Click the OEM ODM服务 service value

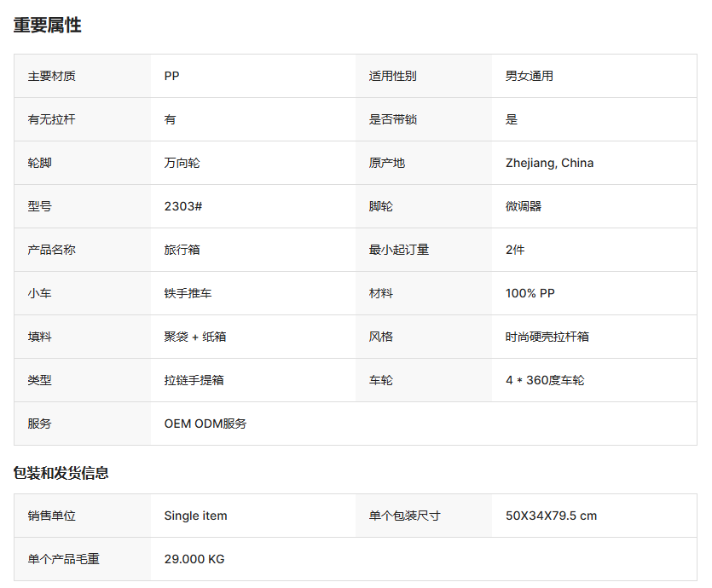205,424
